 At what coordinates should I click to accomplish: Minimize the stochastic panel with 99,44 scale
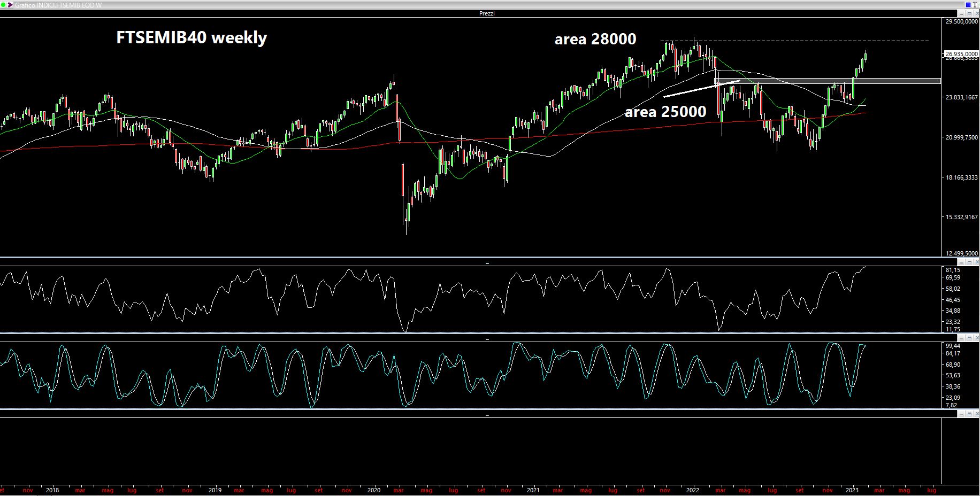click(961, 338)
